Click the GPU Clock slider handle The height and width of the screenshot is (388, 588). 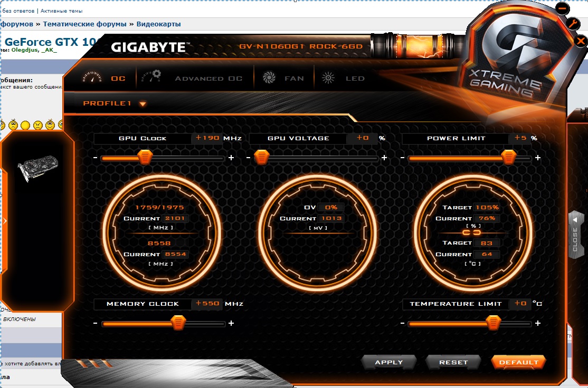[x=145, y=157]
